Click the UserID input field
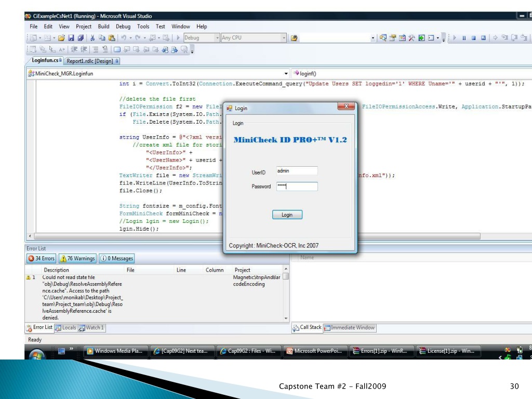Screen dimensions: 532x399 297,170
